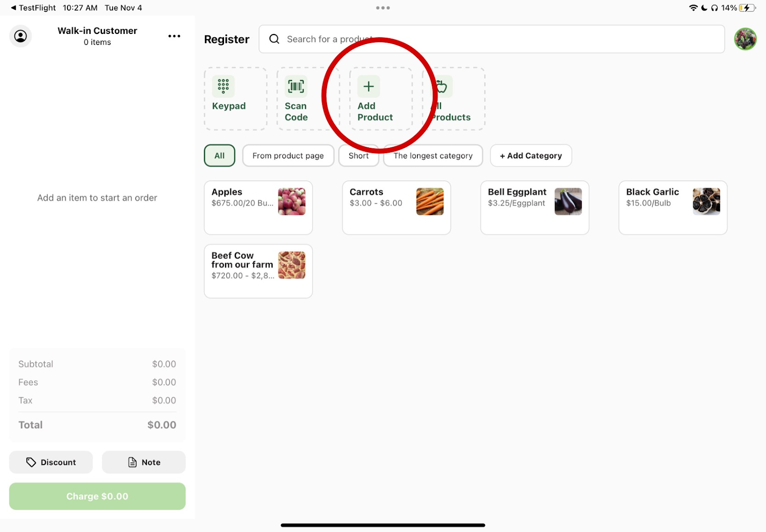Image resolution: width=766 pixels, height=532 pixels.
Task: Filter by The longest category
Action: 433,155
